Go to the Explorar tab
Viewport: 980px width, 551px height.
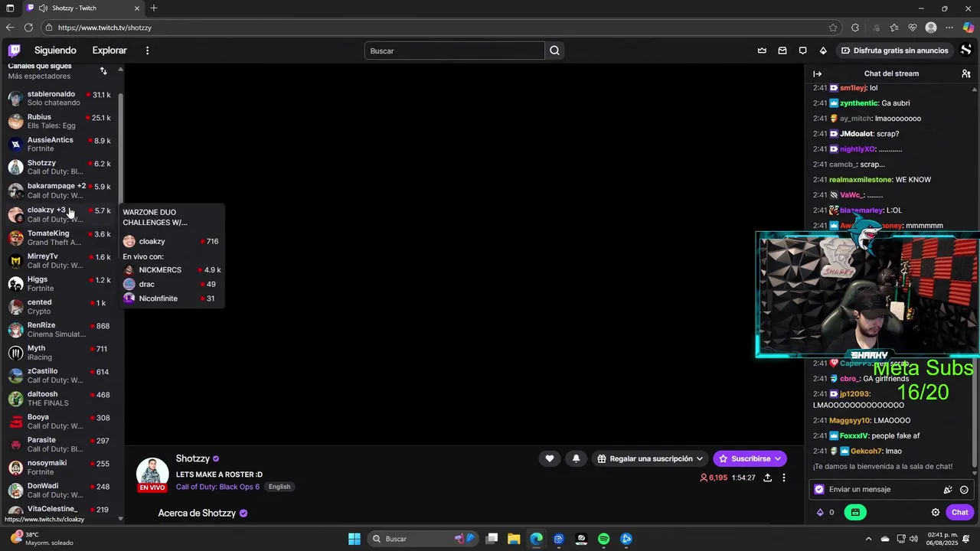109,51
